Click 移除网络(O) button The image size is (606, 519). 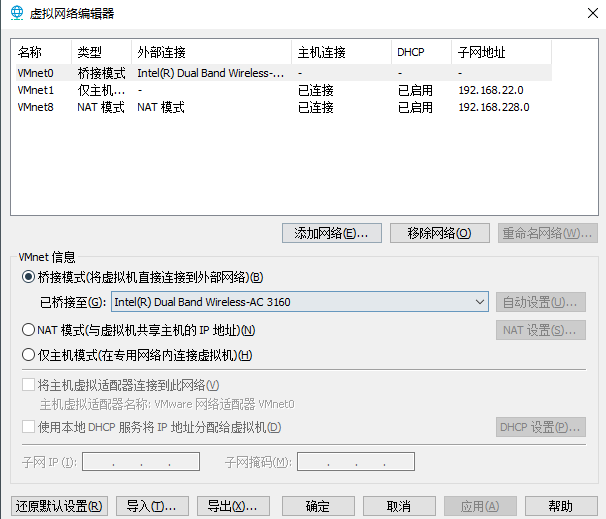pos(439,233)
